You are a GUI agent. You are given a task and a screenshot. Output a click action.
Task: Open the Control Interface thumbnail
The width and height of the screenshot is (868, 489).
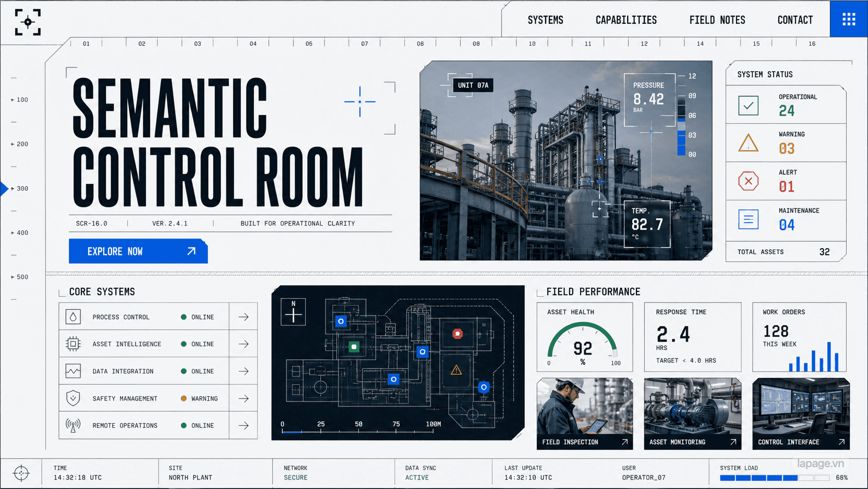click(801, 414)
